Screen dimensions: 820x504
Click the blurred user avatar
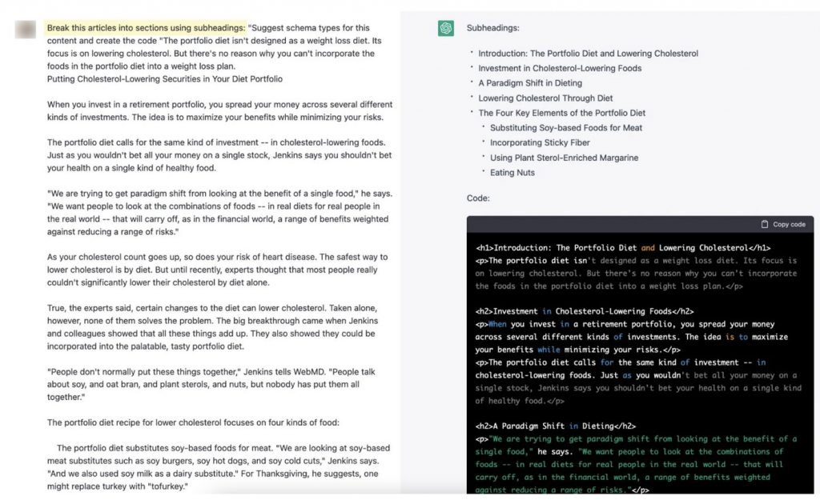click(25, 30)
